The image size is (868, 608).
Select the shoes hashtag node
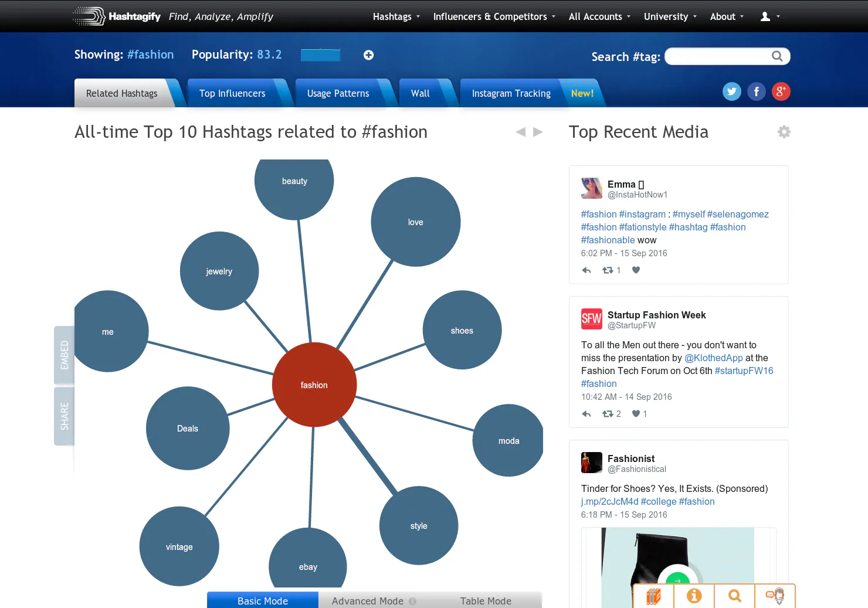(462, 330)
